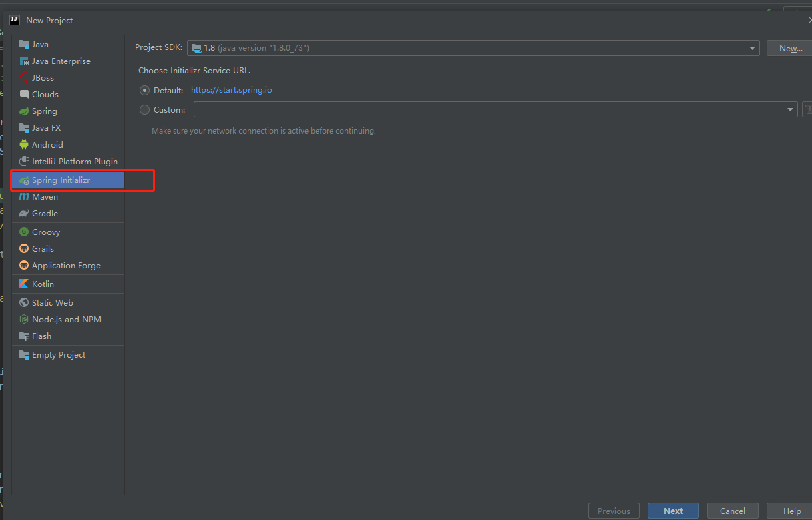Select Empty Project in the list
Viewport: 812px width, 520px height.
pyautogui.click(x=68, y=355)
